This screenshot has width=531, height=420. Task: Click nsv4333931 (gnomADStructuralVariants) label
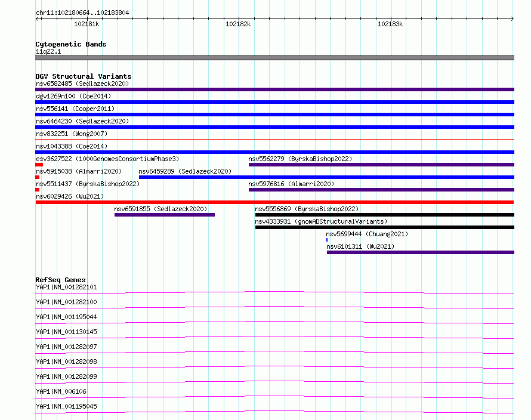pos(321,221)
